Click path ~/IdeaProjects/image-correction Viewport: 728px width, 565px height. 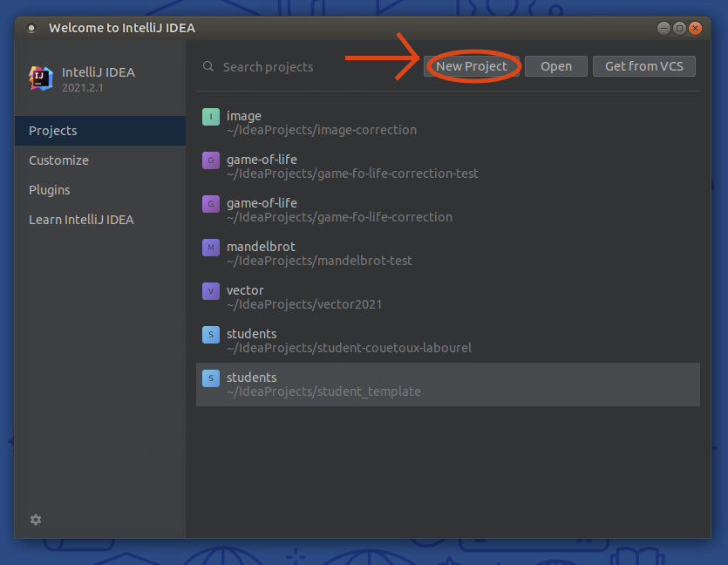(322, 130)
